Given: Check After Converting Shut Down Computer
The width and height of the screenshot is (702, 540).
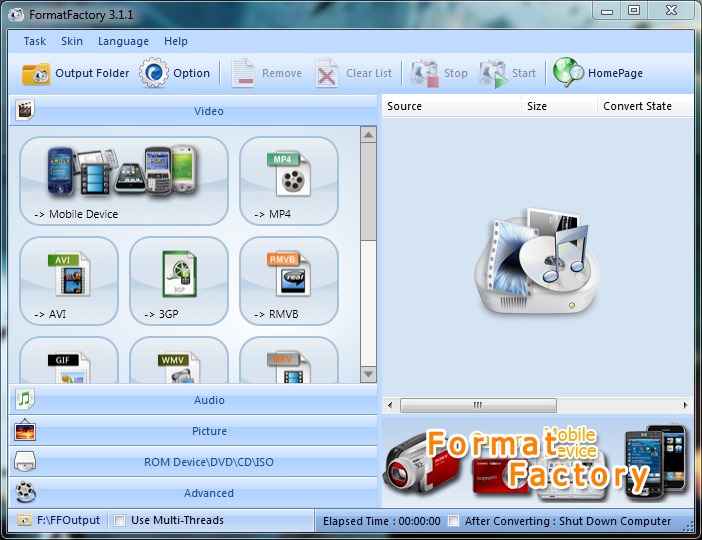Looking at the screenshot, I should coord(454,521).
